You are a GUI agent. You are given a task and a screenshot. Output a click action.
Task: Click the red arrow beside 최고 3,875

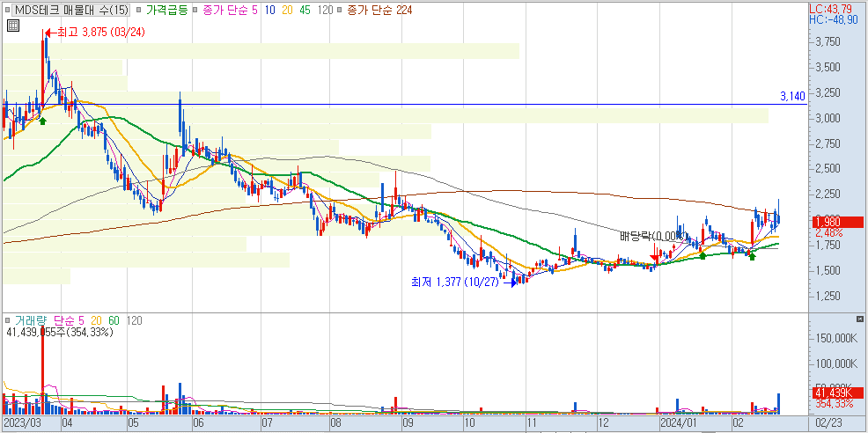pyautogui.click(x=50, y=32)
